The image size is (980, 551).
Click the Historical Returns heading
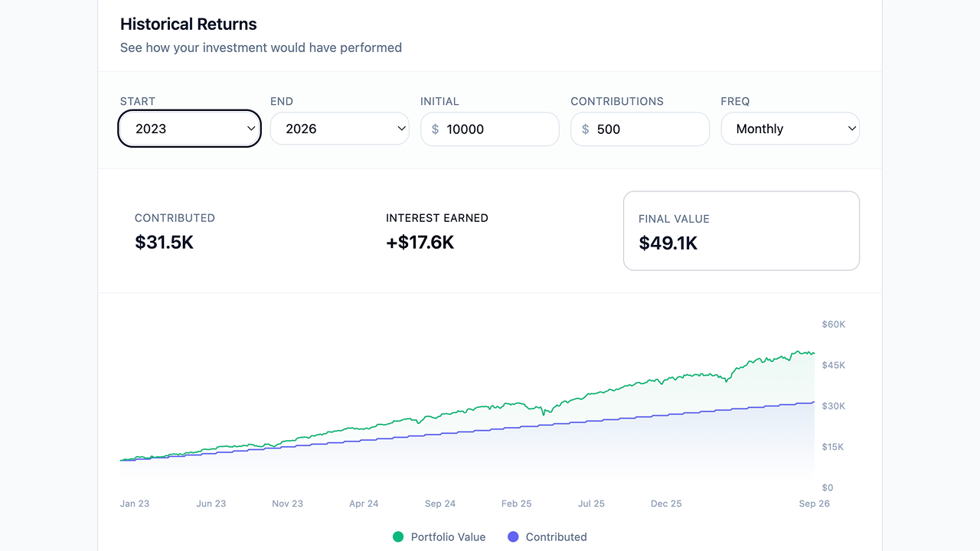pos(188,24)
